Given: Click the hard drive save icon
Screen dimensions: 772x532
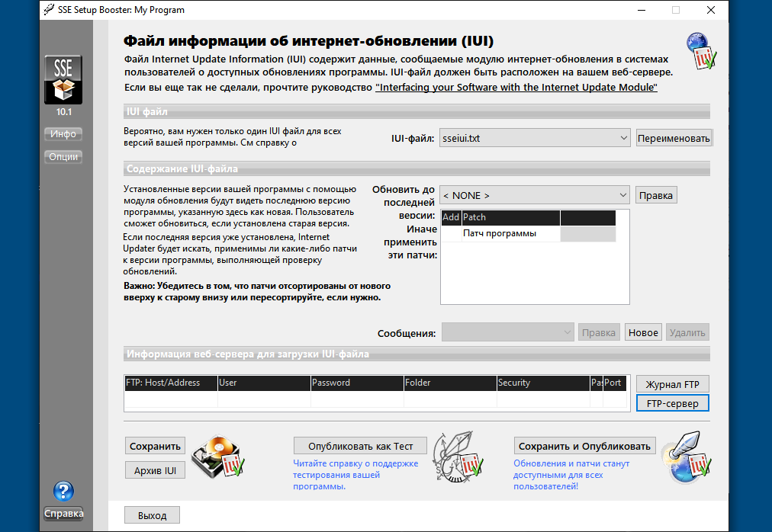Looking at the screenshot, I should tap(217, 457).
